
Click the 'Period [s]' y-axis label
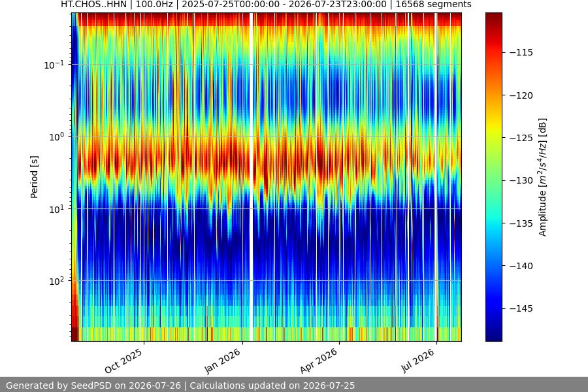[34, 177]
